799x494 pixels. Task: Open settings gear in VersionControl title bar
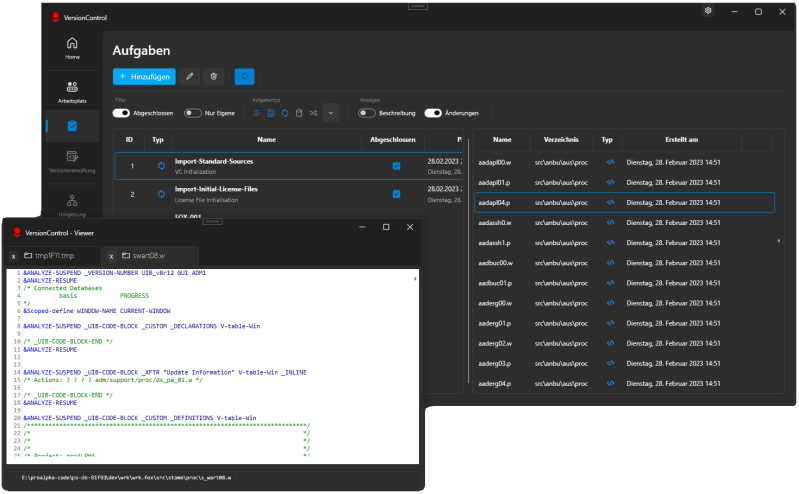pos(708,11)
